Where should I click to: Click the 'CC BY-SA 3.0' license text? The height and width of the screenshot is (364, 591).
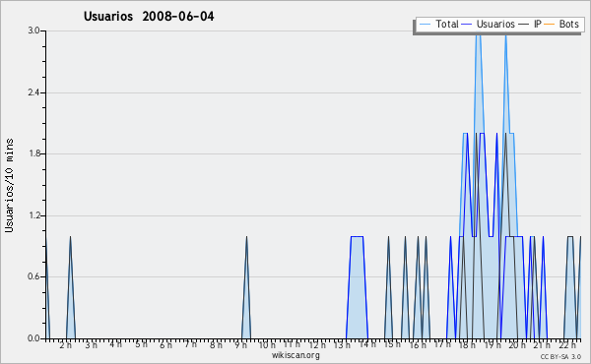560,356
